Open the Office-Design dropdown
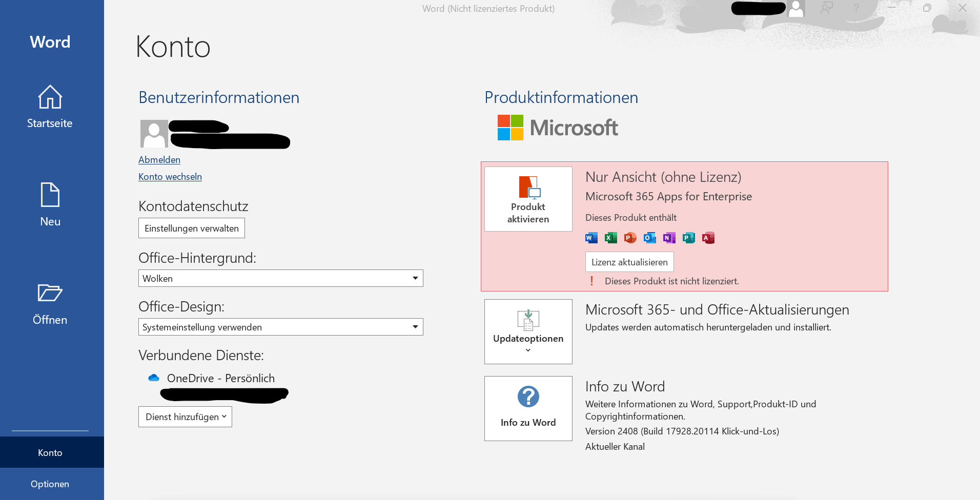The height and width of the screenshot is (500, 980). [x=281, y=327]
